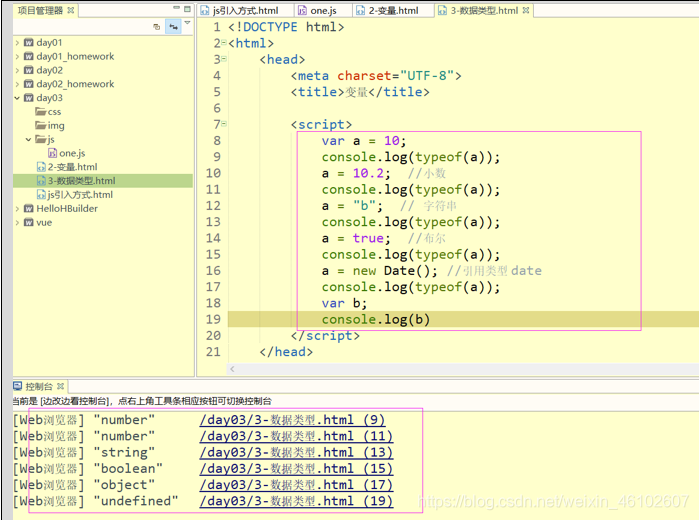Click the one.js editor tab file icon
The width and height of the screenshot is (699, 520).
302,11
